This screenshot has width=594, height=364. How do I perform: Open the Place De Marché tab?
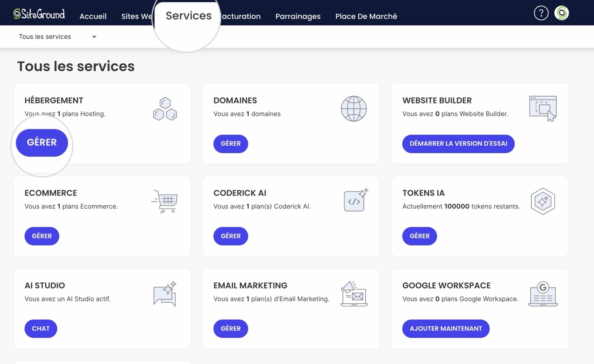tap(366, 16)
